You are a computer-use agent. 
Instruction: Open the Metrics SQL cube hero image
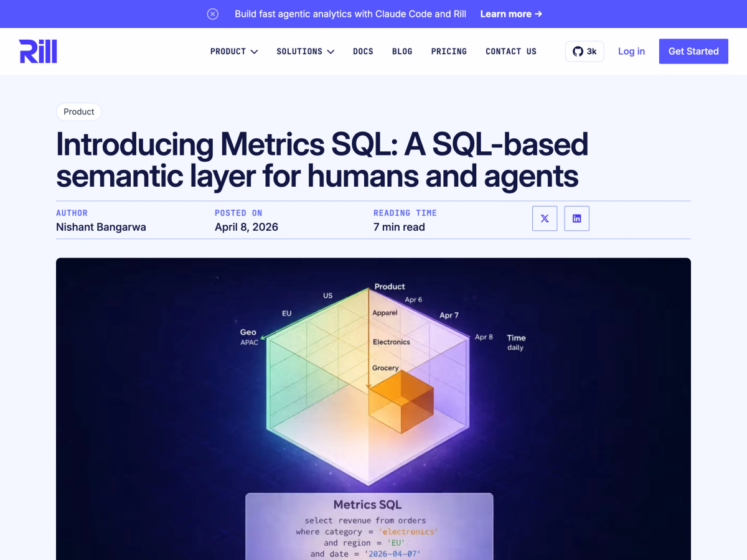374,409
